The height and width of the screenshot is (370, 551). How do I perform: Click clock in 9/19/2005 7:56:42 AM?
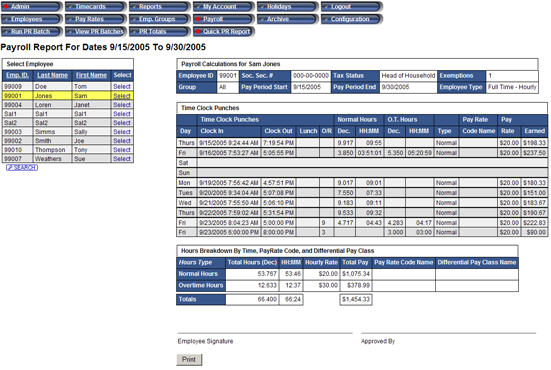[229, 183]
